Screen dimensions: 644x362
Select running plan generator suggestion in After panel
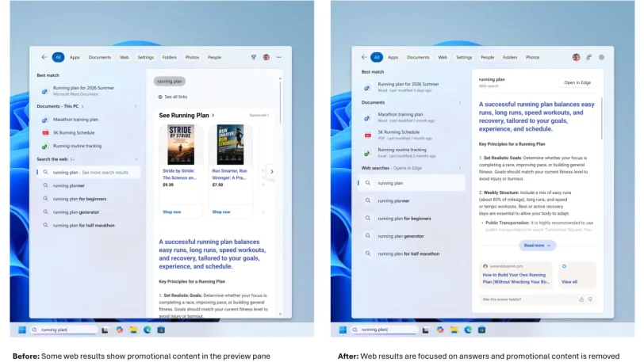coord(412,236)
